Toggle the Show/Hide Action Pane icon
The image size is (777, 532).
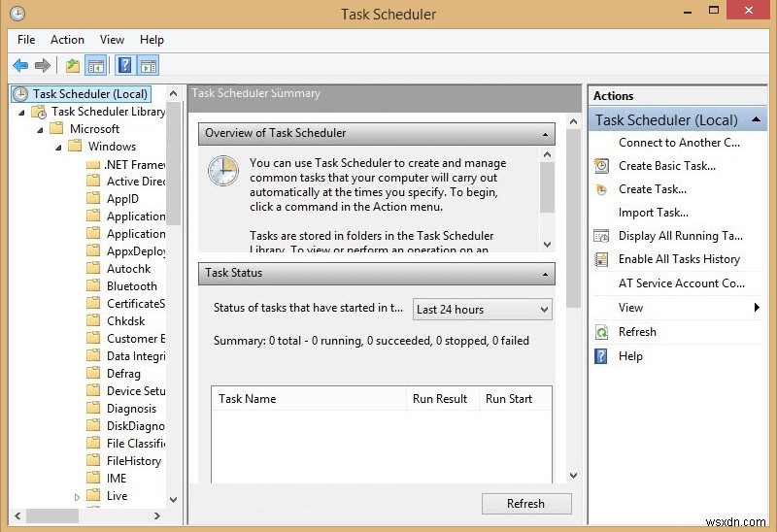click(x=149, y=65)
